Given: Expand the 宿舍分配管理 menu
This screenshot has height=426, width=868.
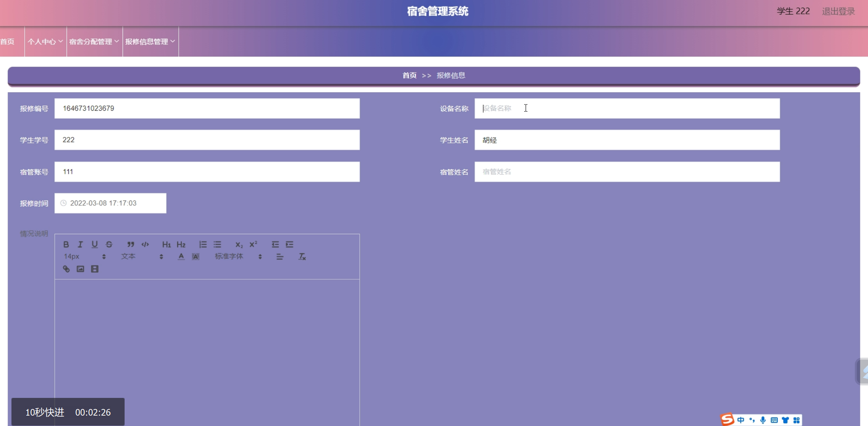Looking at the screenshot, I should coord(94,42).
